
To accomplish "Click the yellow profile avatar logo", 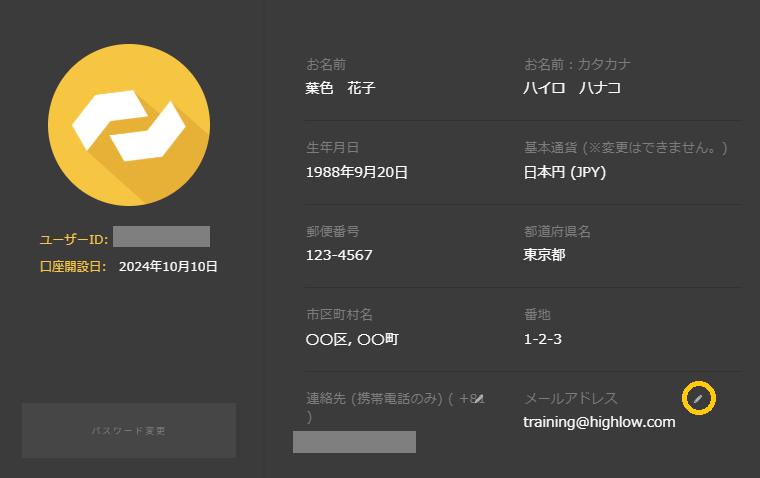I will click(129, 125).
